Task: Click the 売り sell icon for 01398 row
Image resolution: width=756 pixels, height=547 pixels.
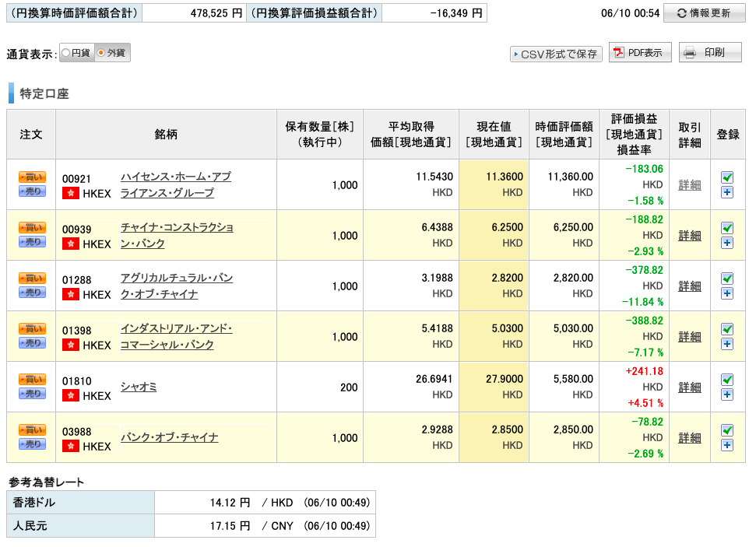Action: click(32, 343)
